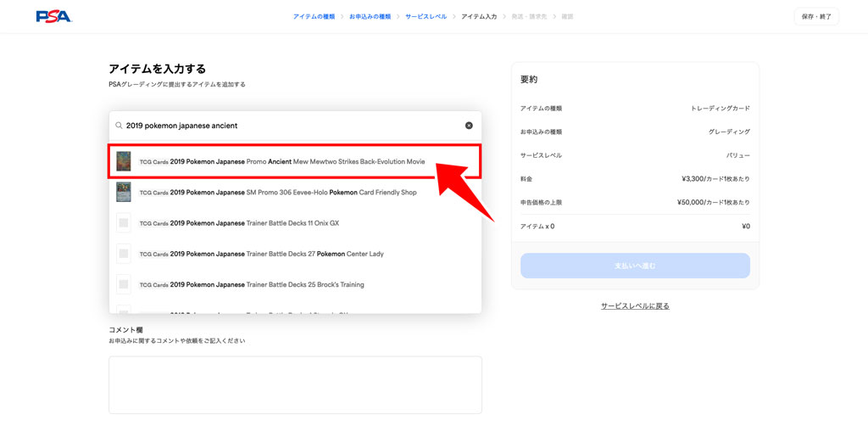Click the ¥50,000/カード1枚あたり declared value limit

click(x=714, y=203)
